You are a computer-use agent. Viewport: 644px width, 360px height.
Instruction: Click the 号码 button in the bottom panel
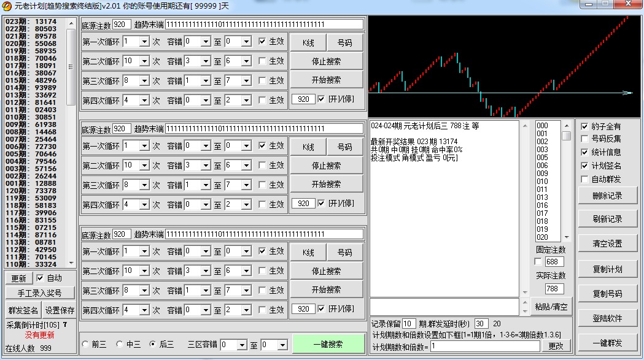point(344,252)
